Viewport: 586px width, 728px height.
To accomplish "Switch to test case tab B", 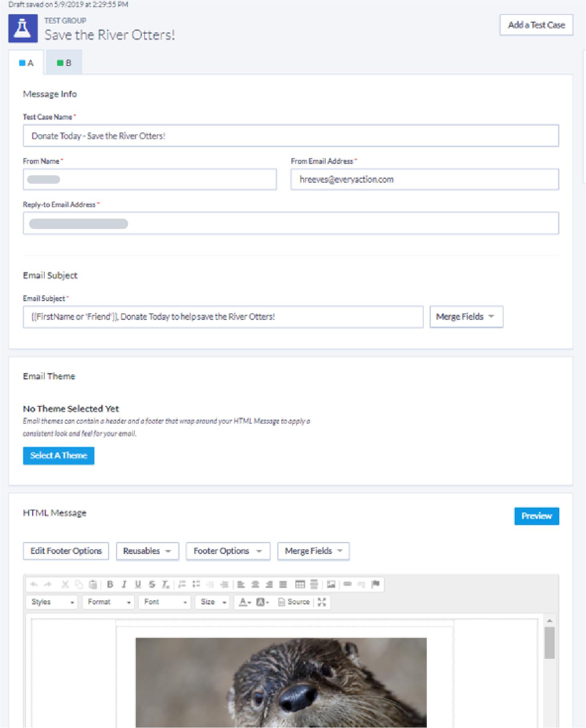I will [x=64, y=63].
